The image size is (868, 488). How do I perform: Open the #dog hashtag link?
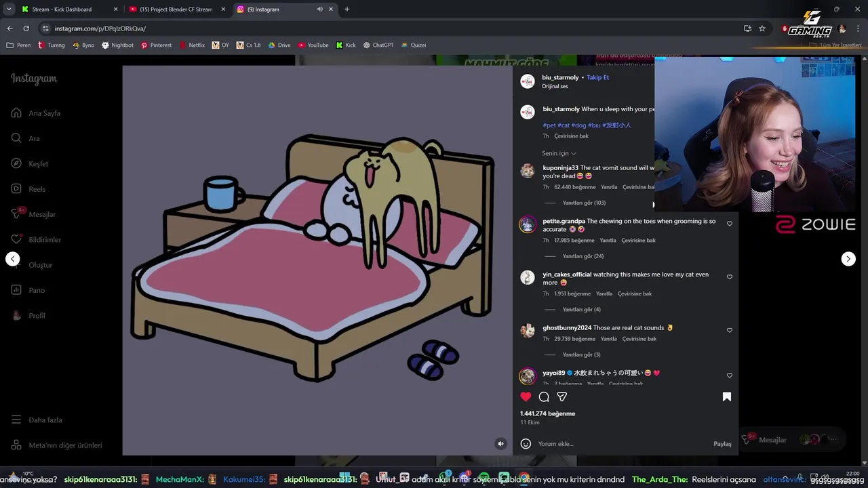578,125
